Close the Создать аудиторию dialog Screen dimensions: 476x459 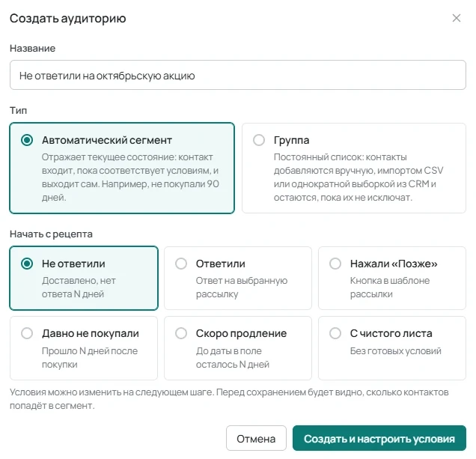pos(457,18)
